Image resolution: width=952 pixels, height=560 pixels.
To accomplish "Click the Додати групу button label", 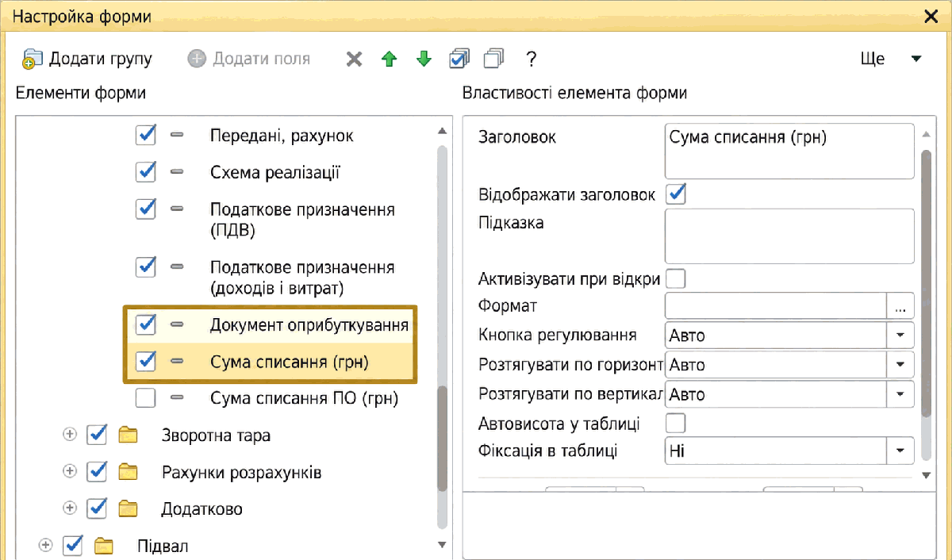I will point(101,59).
